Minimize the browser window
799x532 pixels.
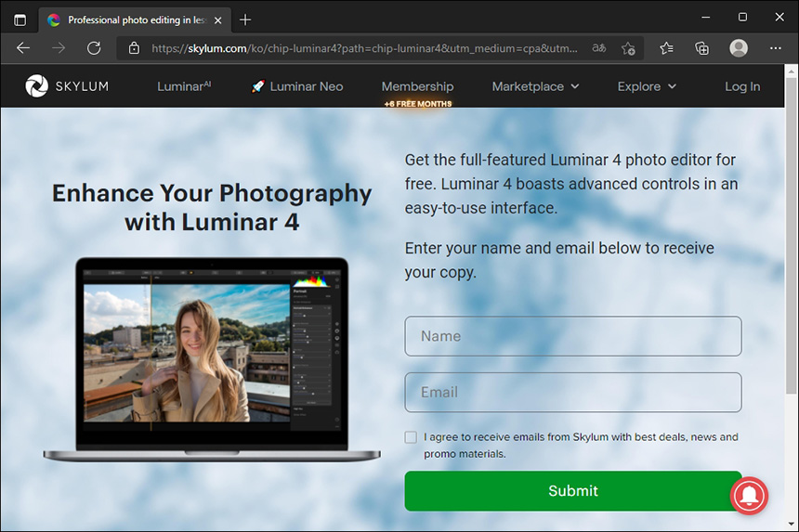pos(706,18)
